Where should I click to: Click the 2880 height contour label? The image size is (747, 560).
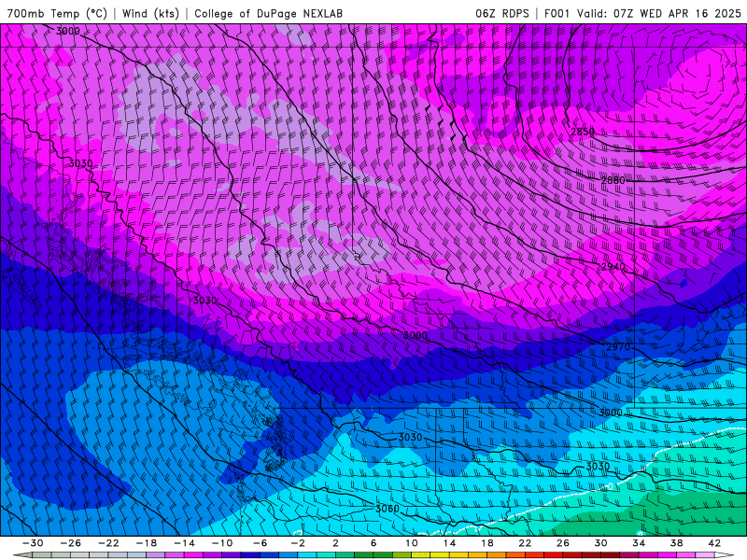click(x=613, y=180)
